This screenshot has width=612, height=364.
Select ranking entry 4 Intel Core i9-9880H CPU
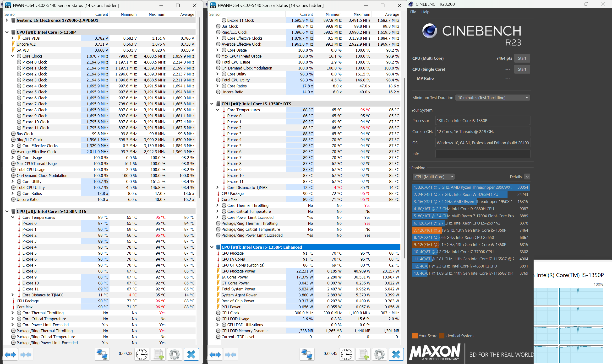pos(471,209)
